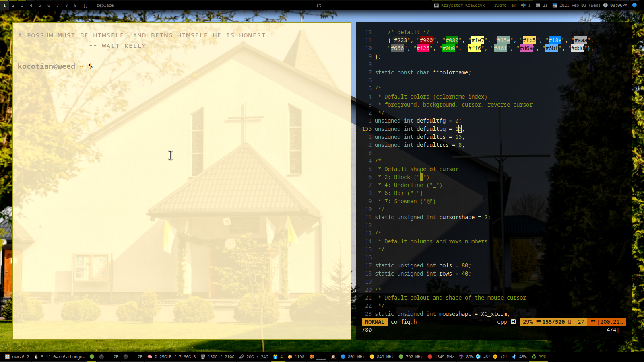The image size is (644, 362).
Task: Click the gift icon with count 4
Action: coord(275,357)
